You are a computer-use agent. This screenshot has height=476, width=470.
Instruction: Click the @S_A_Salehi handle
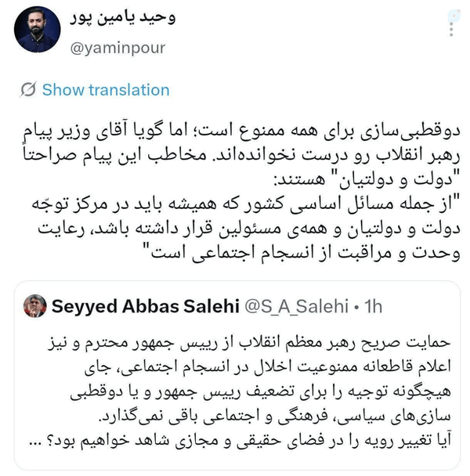tap(296, 306)
